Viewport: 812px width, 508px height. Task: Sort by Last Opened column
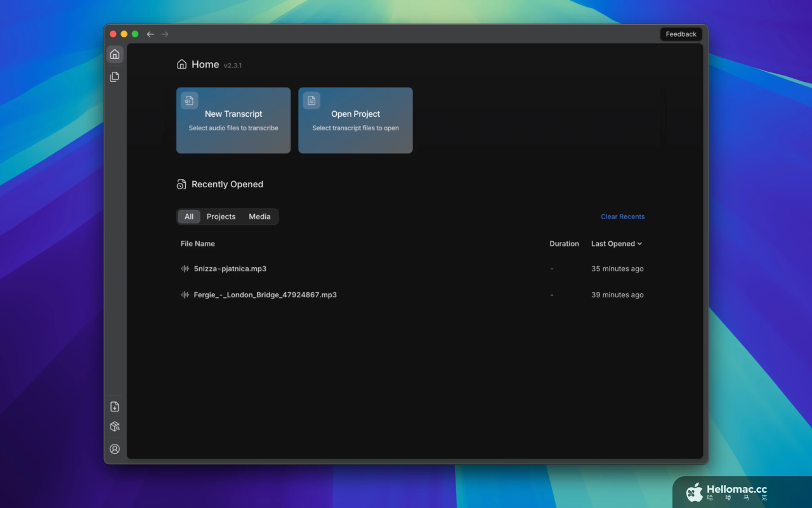(x=617, y=244)
